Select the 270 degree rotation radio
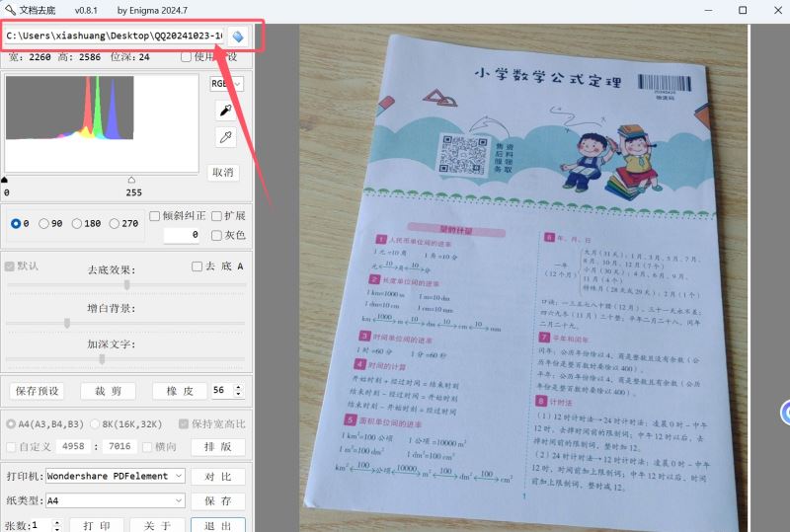 (115, 223)
